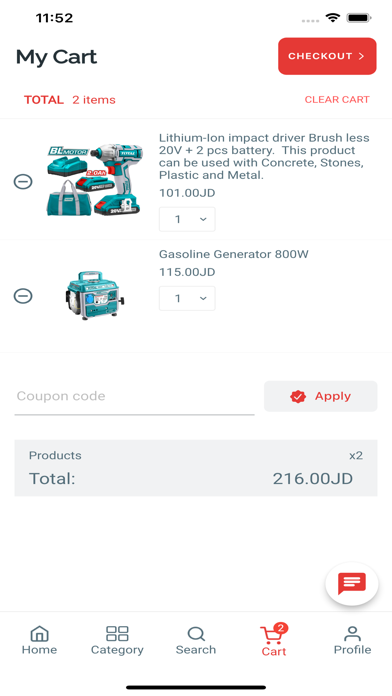Click the verified badge icon beside Apply

(298, 396)
